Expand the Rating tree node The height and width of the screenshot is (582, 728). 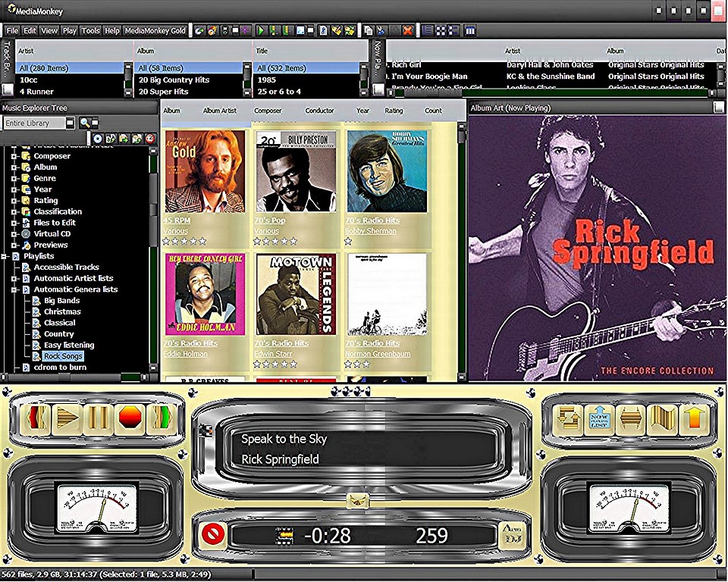coord(14,201)
